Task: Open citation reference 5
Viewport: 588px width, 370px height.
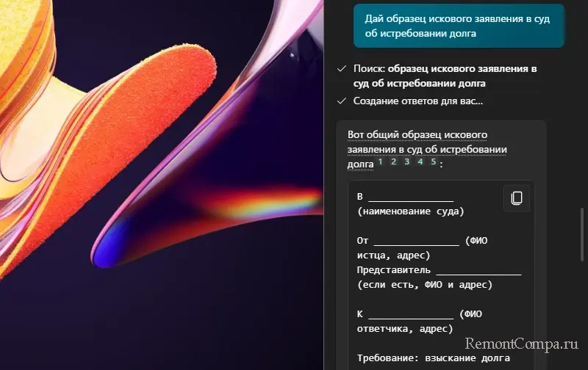Action: [433, 162]
